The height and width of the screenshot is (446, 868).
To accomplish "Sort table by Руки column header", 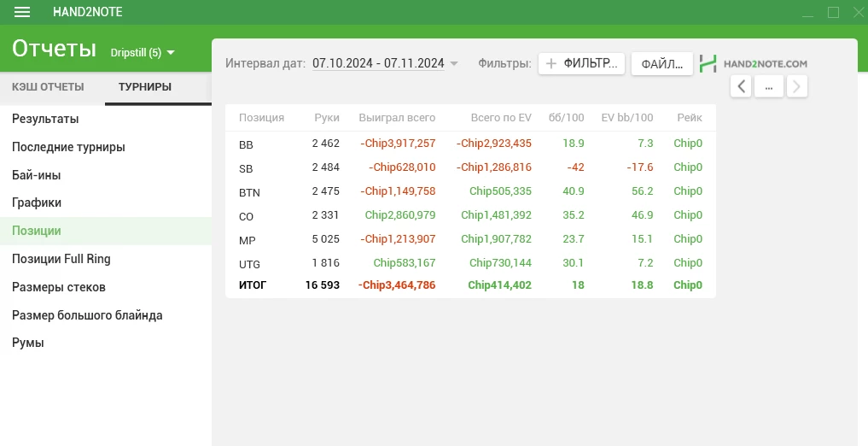I will click(x=326, y=118).
